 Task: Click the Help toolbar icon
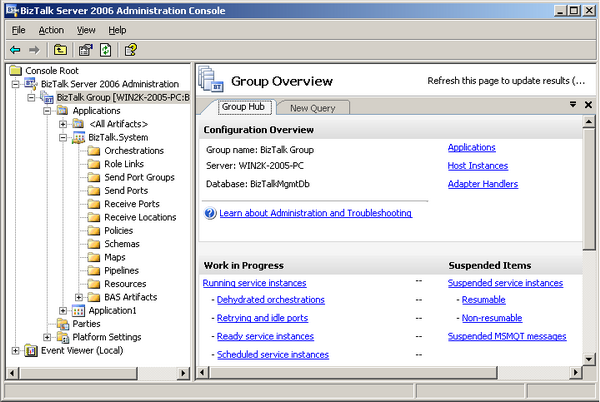pos(131,50)
